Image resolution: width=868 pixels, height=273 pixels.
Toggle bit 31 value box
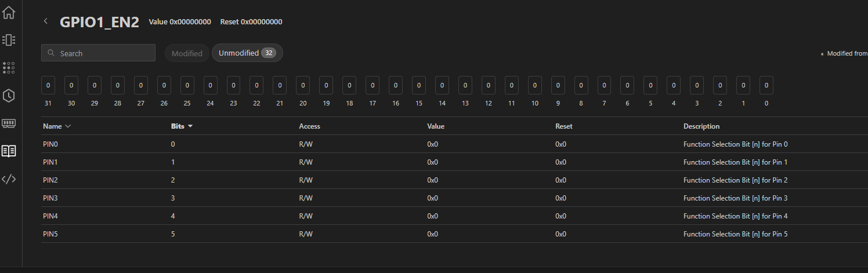pos(48,85)
